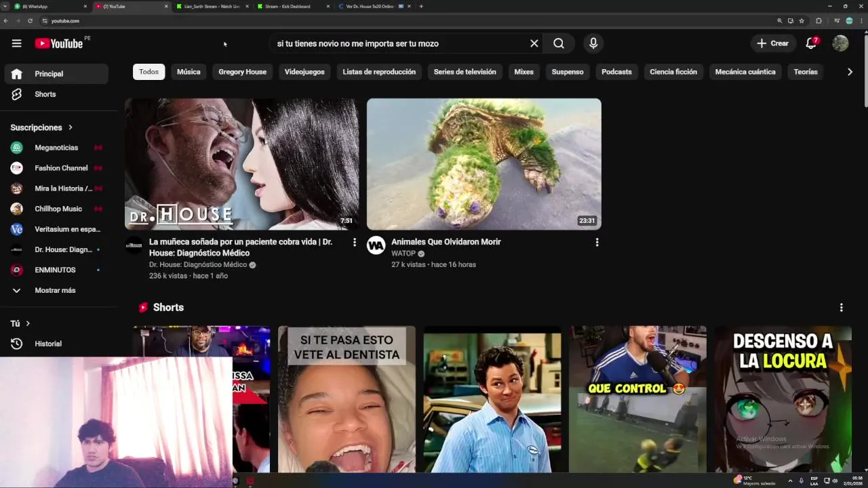Open the taskbar volume icon
868x488 pixels.
[835, 481]
